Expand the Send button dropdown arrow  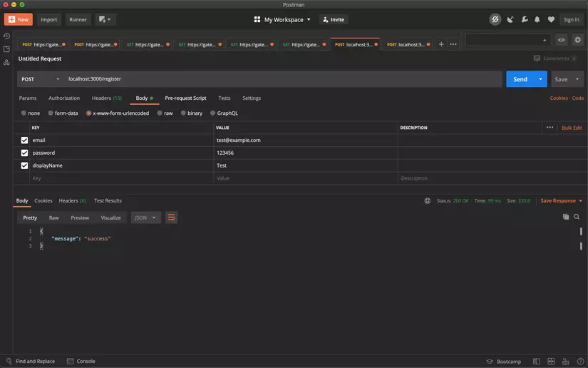[540, 79]
